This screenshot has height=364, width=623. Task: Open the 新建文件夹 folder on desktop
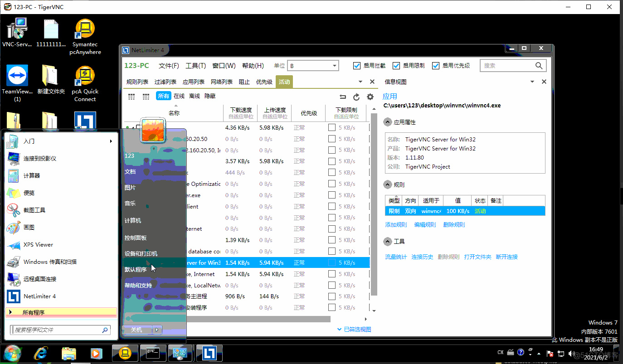tap(51, 80)
